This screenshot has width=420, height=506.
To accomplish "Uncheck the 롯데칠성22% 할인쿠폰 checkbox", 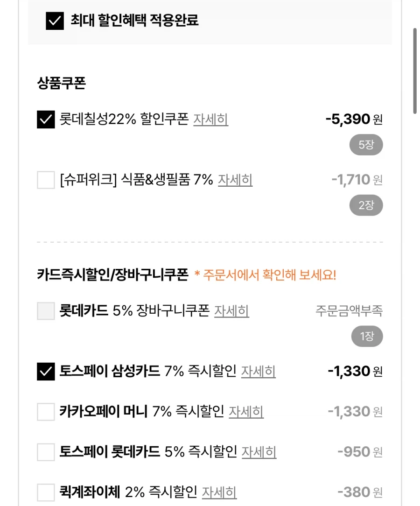I will coord(46,119).
